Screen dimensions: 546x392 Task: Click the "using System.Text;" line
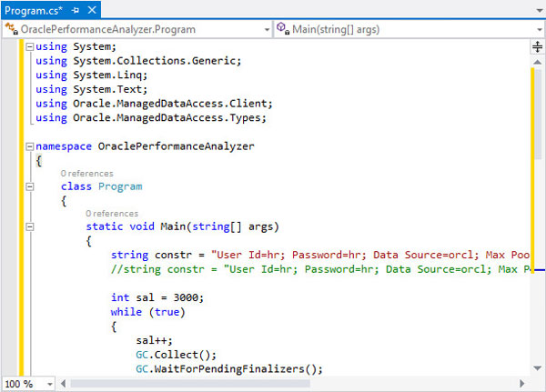click(92, 89)
